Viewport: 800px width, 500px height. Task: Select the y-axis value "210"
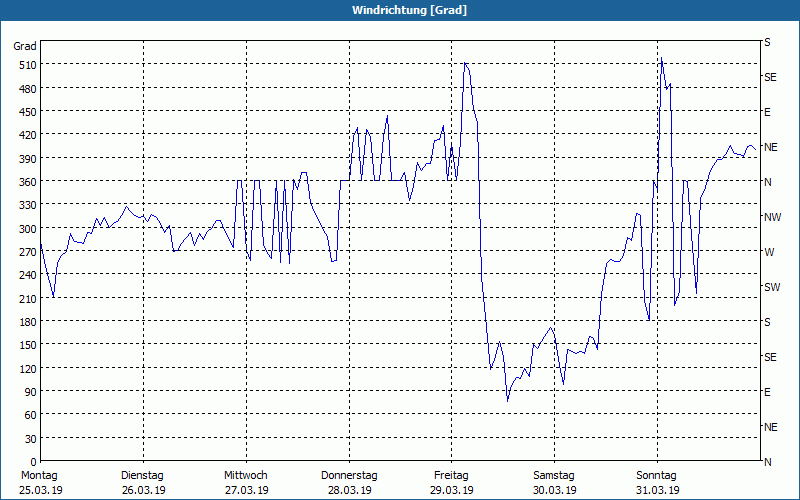coord(28,299)
